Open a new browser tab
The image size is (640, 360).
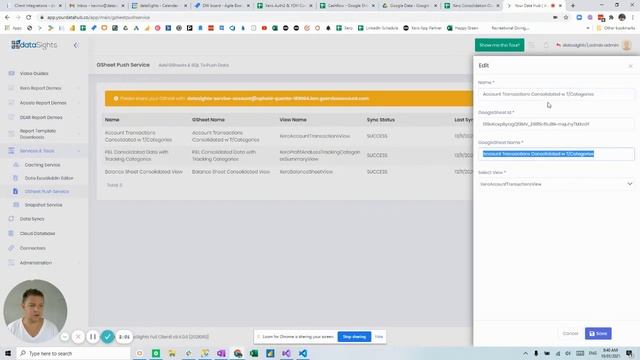tap(573, 6)
